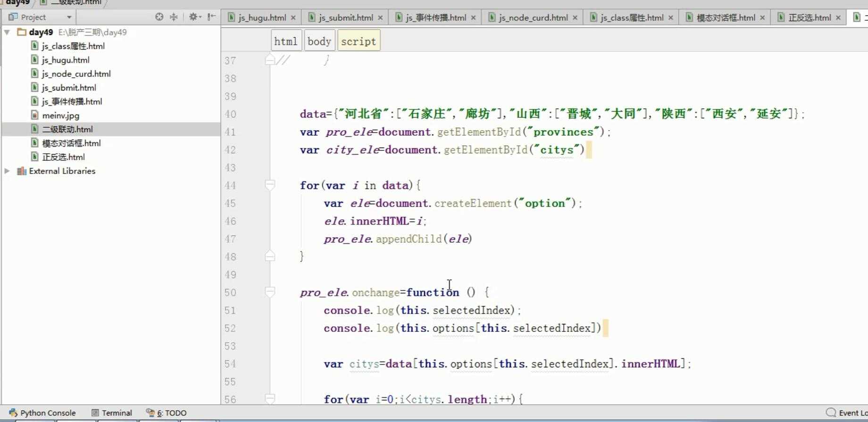
Task: Select meinv.jpg in project tree
Action: pyautogui.click(x=61, y=115)
